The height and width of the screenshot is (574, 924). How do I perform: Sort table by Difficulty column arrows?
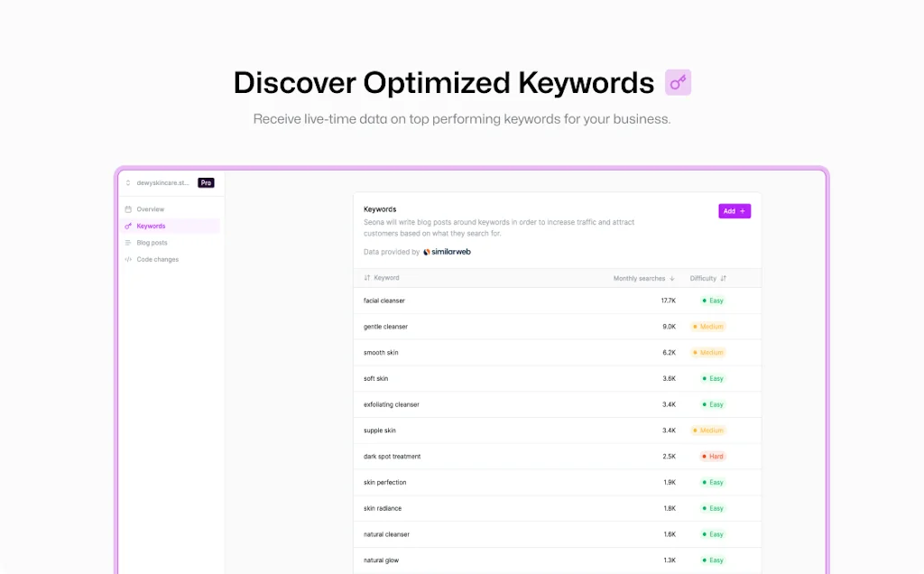(x=723, y=278)
